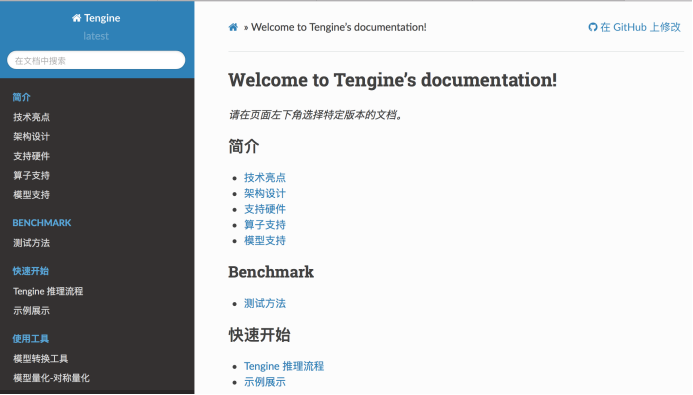Open 模型量化-对称量化 in the sidebar
Screen dimensions: 693x395
click(x=51, y=378)
